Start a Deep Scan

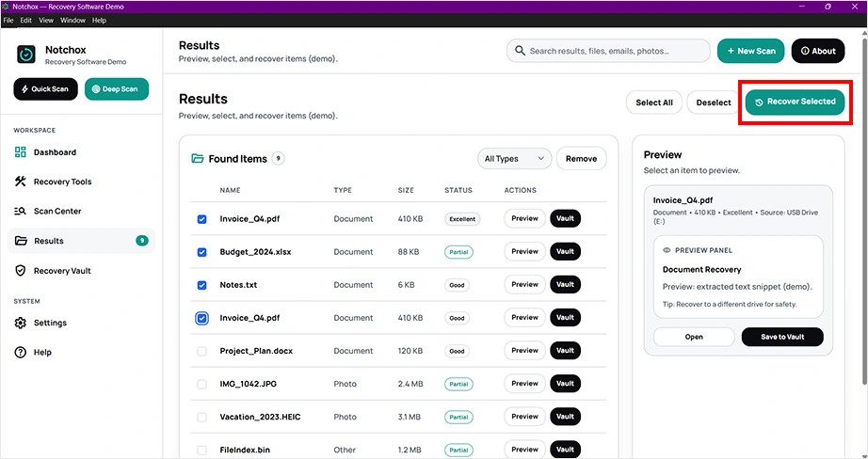117,89
